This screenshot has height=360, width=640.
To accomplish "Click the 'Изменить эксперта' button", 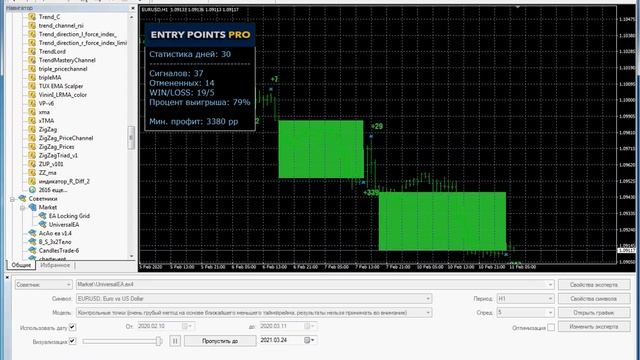I will 593,327.
